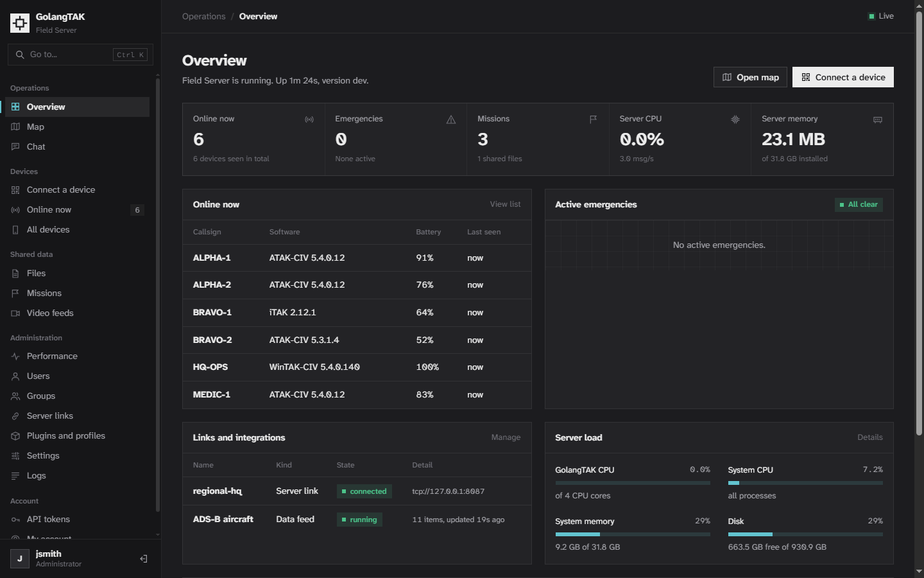Click the jsmith Administrator profile

[x=46, y=559]
